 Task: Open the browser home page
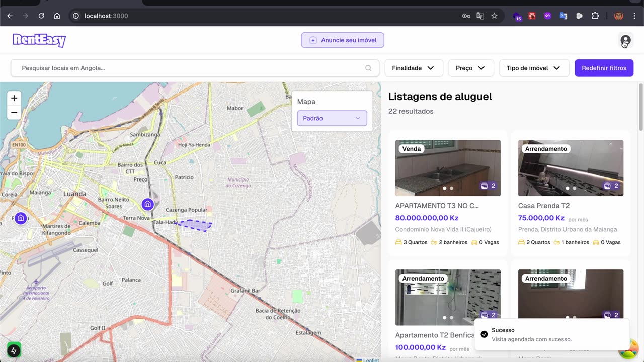pos(57,16)
